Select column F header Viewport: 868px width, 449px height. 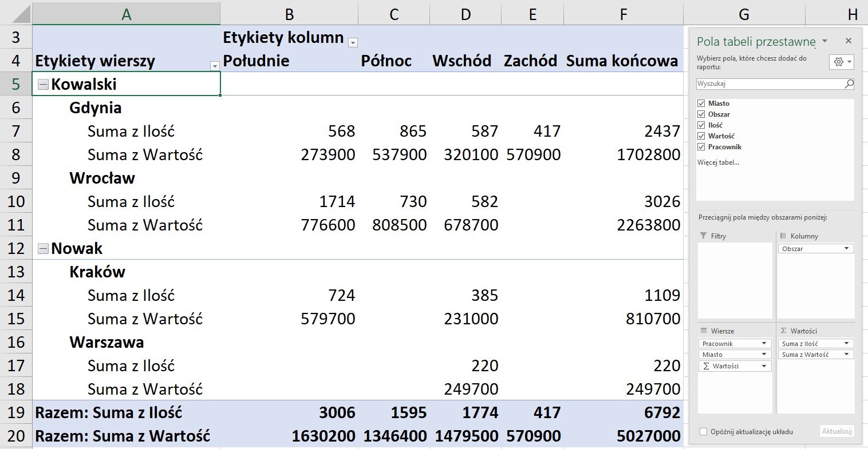(x=624, y=14)
